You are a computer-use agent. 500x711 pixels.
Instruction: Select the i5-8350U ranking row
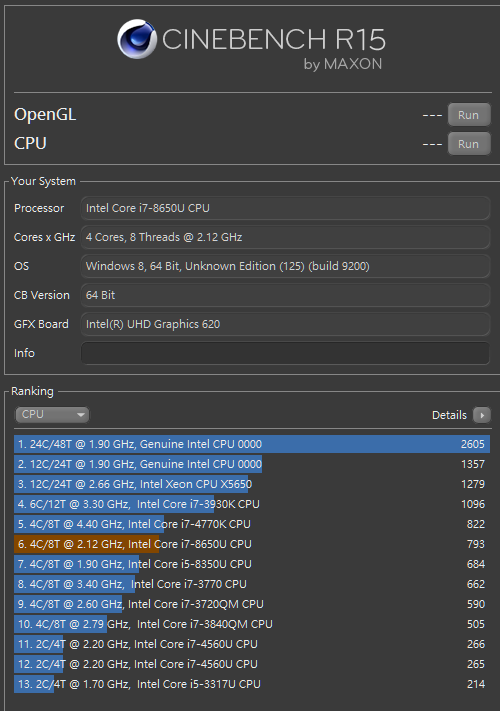252,564
